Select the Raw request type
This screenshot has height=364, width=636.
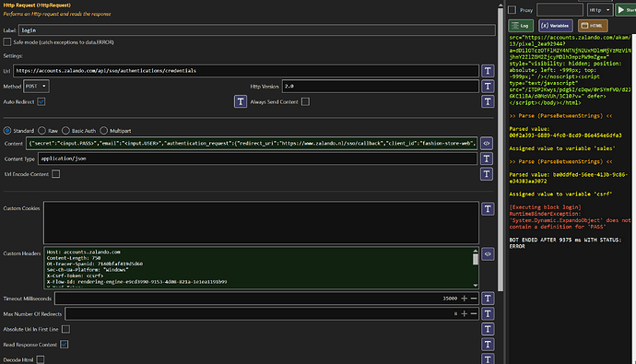point(41,131)
